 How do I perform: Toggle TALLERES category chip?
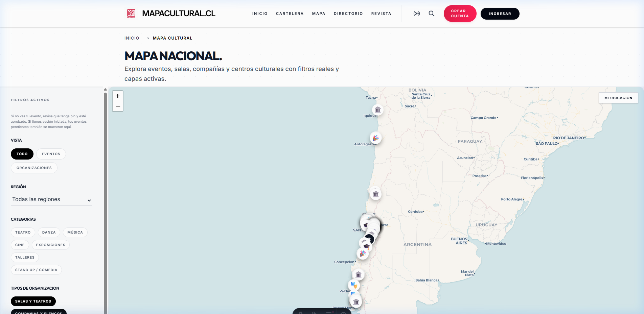pyautogui.click(x=25, y=257)
